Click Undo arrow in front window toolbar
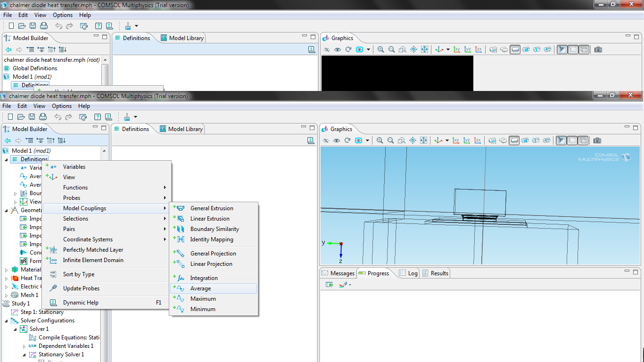This screenshot has height=362, width=644. pos(58,117)
